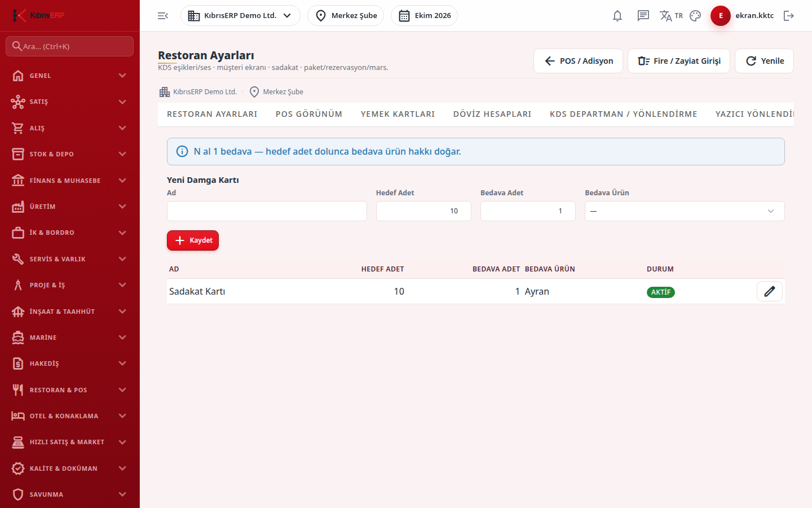Switch to the POS Görünüm tab
Screen dimensions: 812x508
(x=309, y=114)
